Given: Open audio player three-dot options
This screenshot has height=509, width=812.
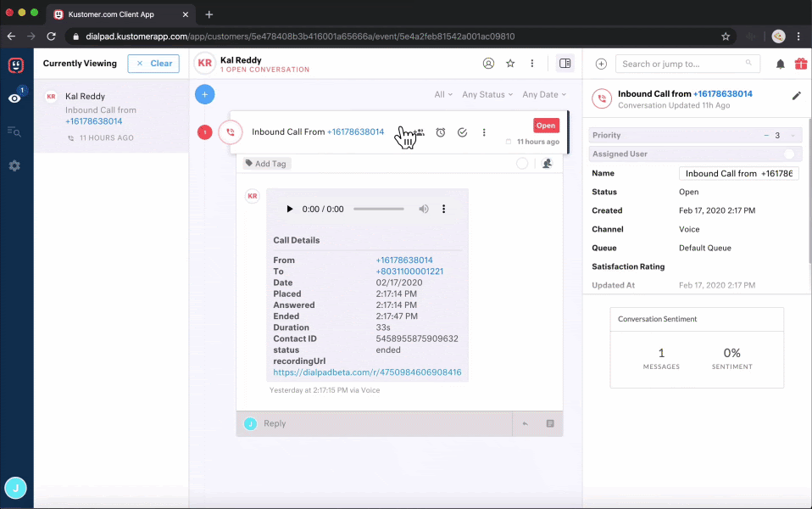Looking at the screenshot, I should tap(443, 209).
